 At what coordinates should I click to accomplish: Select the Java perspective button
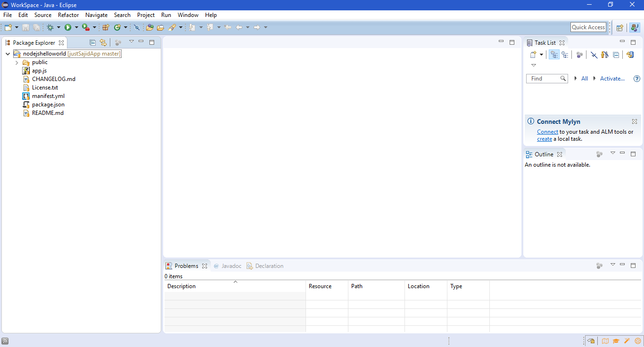635,28
